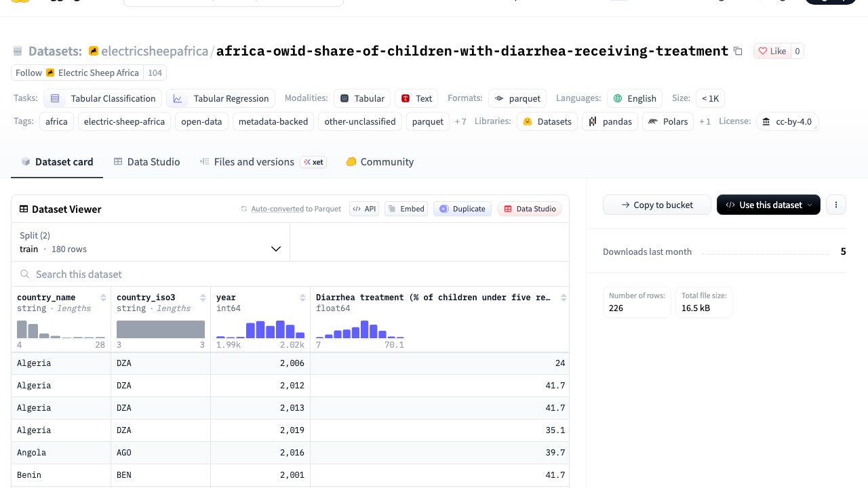
Task: Click the Diarrhea treatment column histogram
Action: tap(360, 329)
